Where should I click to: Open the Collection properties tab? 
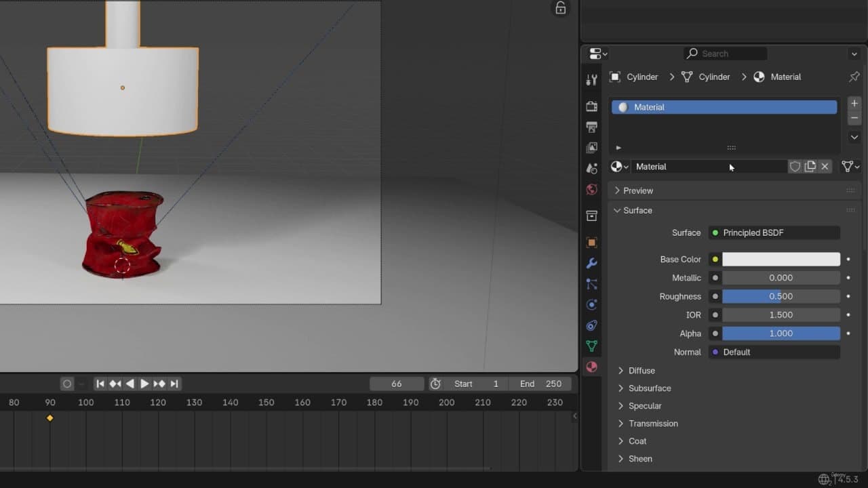point(591,216)
